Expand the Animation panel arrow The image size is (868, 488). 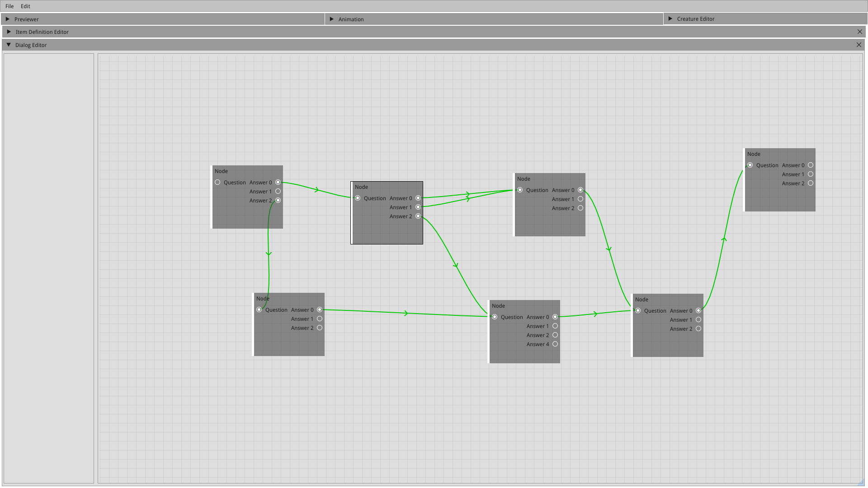331,19
